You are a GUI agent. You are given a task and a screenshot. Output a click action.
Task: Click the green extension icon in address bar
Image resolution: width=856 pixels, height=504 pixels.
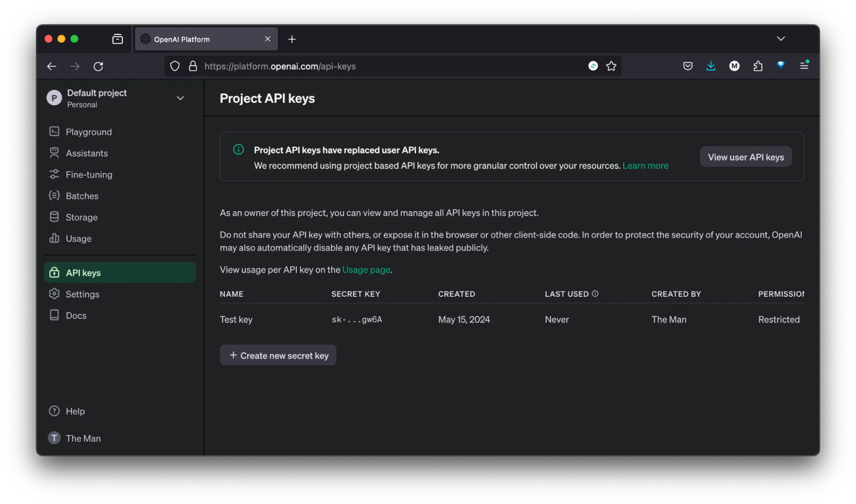(x=593, y=66)
